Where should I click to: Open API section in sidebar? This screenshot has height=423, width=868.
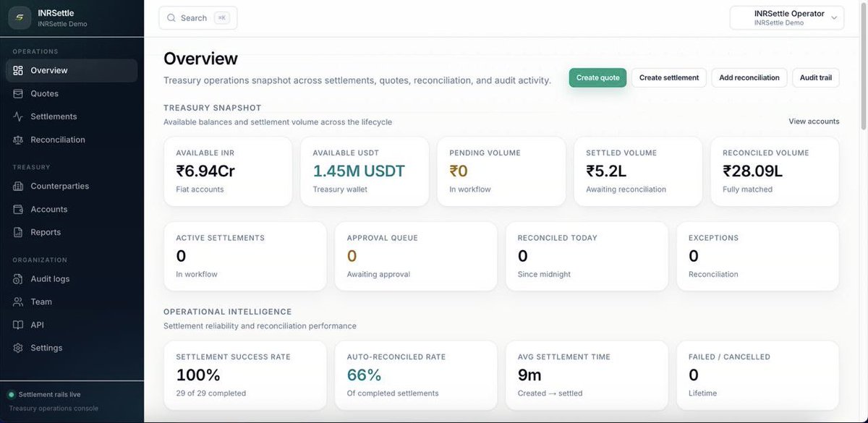click(72, 325)
